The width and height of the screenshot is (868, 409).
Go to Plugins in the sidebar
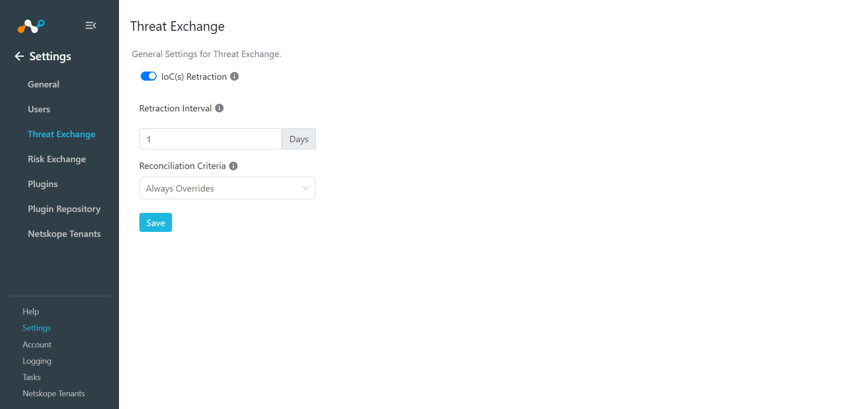pos(43,184)
